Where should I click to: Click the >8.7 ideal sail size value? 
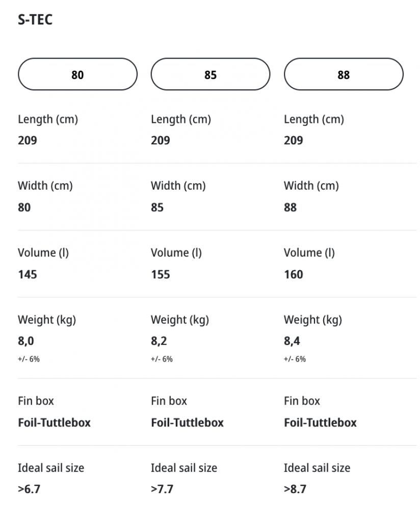295,489
